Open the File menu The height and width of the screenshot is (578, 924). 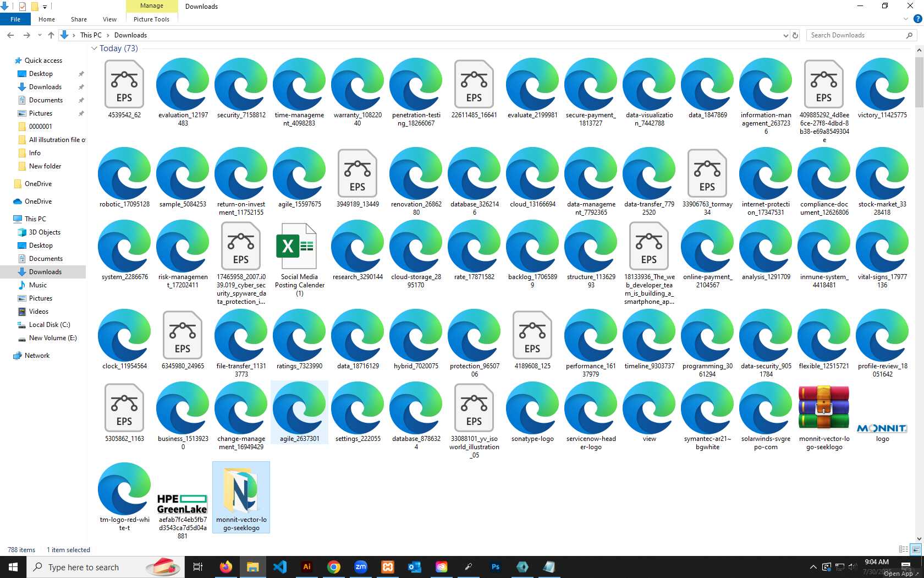(15, 19)
